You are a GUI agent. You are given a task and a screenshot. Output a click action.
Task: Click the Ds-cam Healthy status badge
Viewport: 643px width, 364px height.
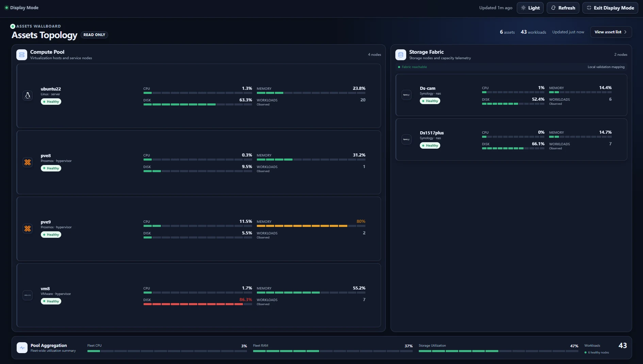tap(430, 101)
